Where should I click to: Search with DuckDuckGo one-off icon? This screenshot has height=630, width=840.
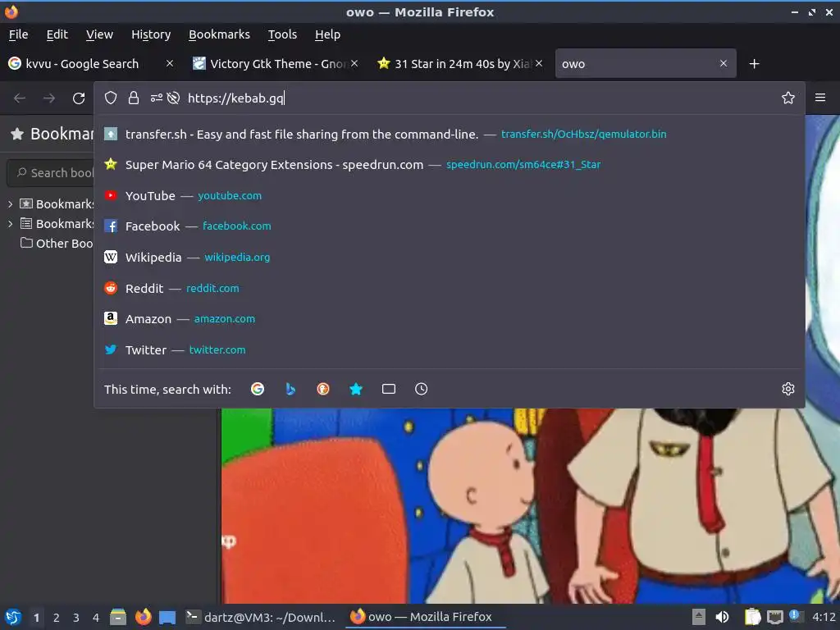(323, 389)
